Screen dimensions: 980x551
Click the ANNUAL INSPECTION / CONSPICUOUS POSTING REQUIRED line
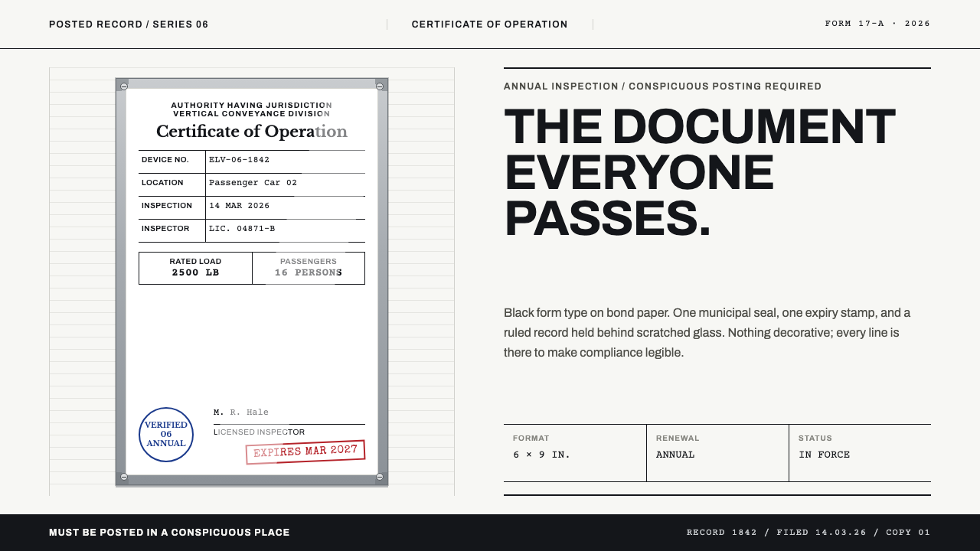(x=662, y=86)
